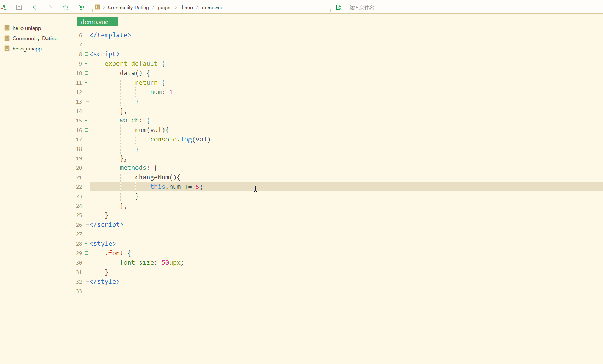The image size is (603, 364).
Task: Click the project icon in the breadcrumb
Action: pyautogui.click(x=97, y=7)
